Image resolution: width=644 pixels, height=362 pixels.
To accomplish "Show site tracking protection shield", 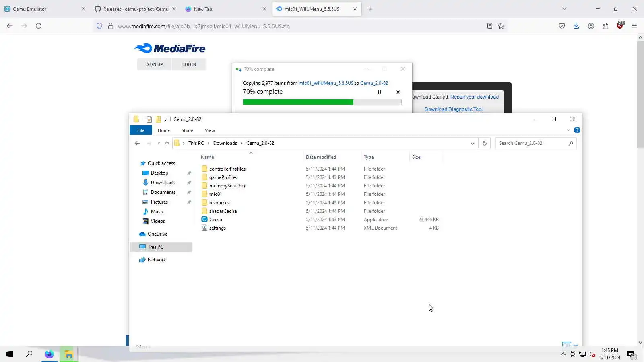I will [x=99, y=26].
